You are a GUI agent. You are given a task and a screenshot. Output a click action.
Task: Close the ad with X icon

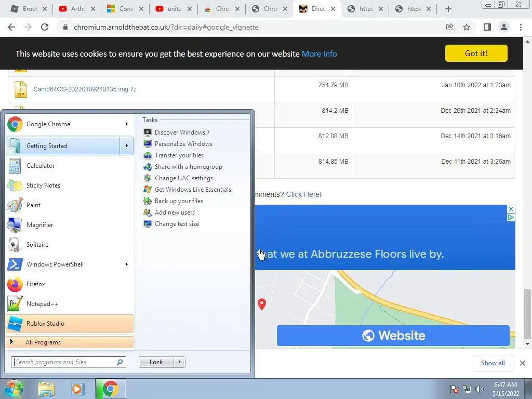pyautogui.click(x=511, y=209)
